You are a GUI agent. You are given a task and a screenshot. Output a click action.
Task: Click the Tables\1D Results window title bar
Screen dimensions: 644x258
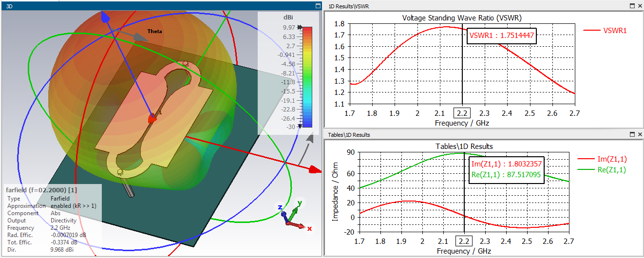482,134
